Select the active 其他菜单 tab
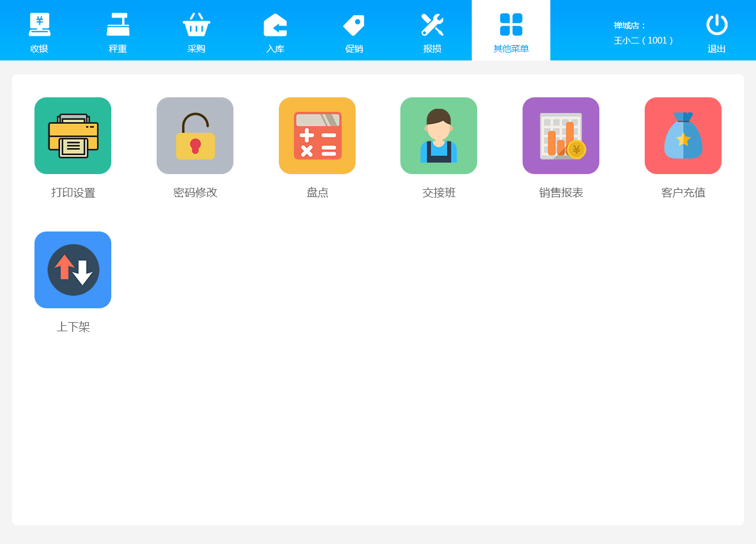 click(511, 31)
